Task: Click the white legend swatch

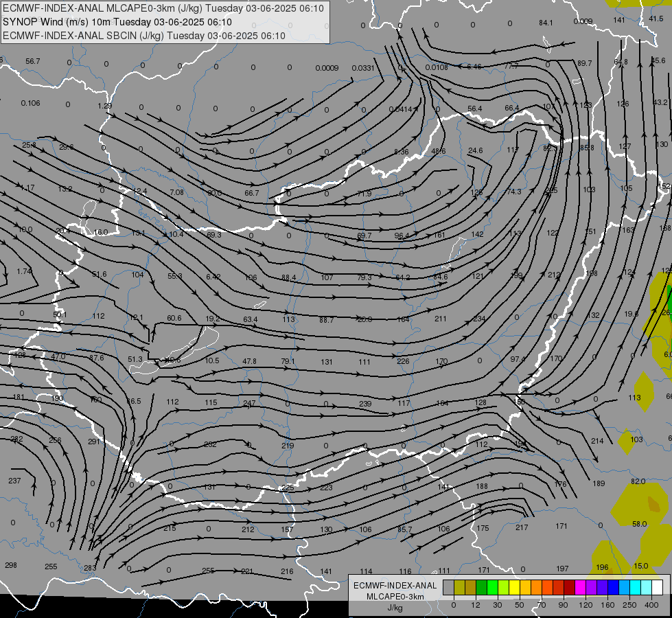Action: tap(658, 587)
